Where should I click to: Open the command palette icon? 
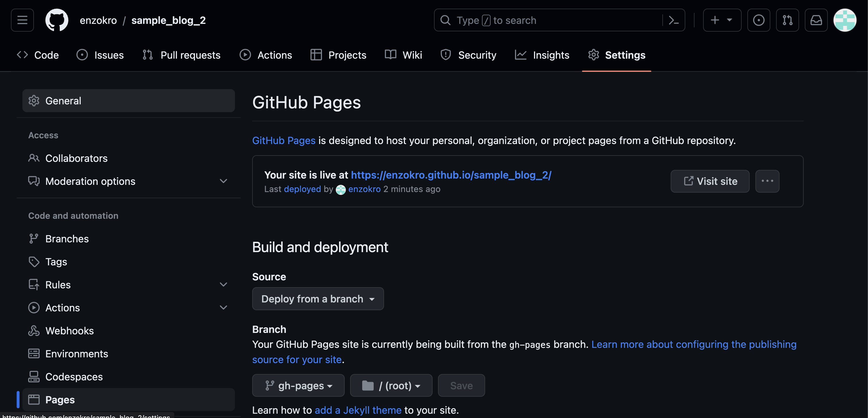673,20
